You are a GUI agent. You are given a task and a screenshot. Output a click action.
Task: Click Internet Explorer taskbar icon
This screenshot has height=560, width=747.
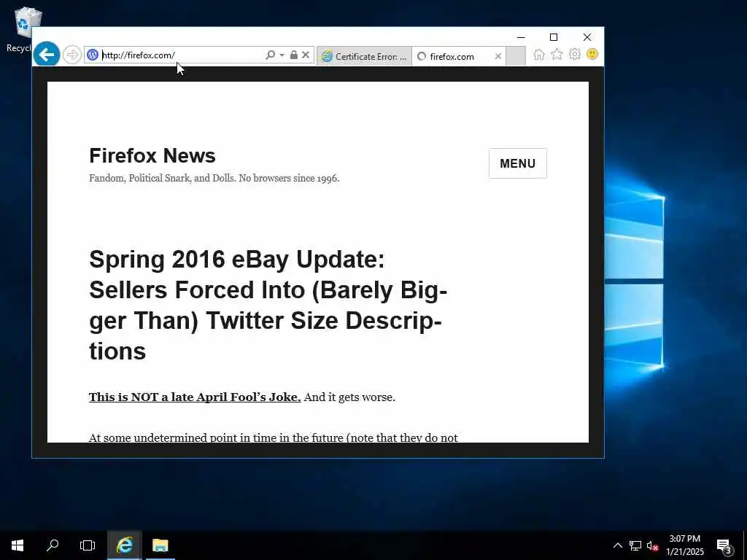(x=124, y=545)
